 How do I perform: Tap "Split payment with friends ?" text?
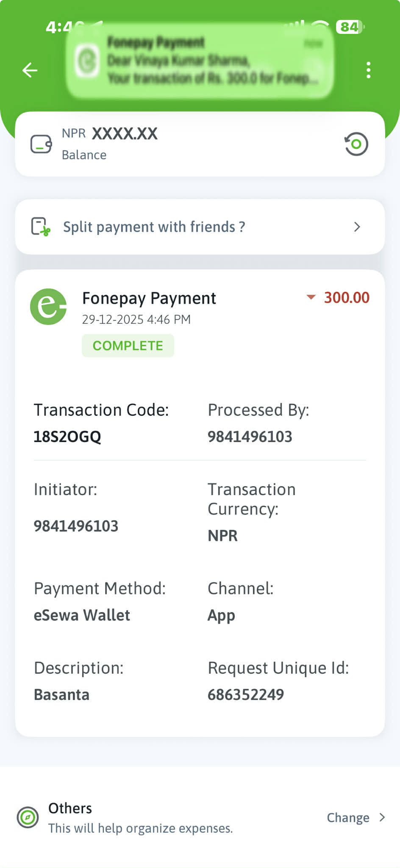154,227
